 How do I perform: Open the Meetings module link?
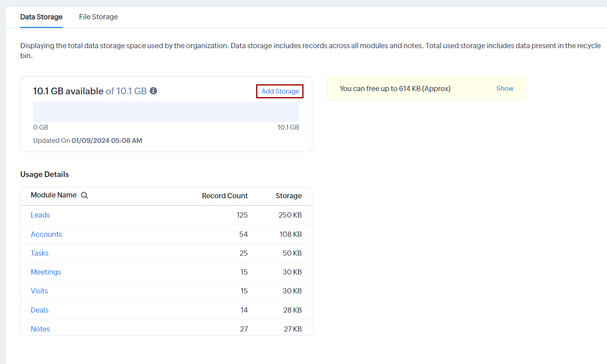coord(46,272)
